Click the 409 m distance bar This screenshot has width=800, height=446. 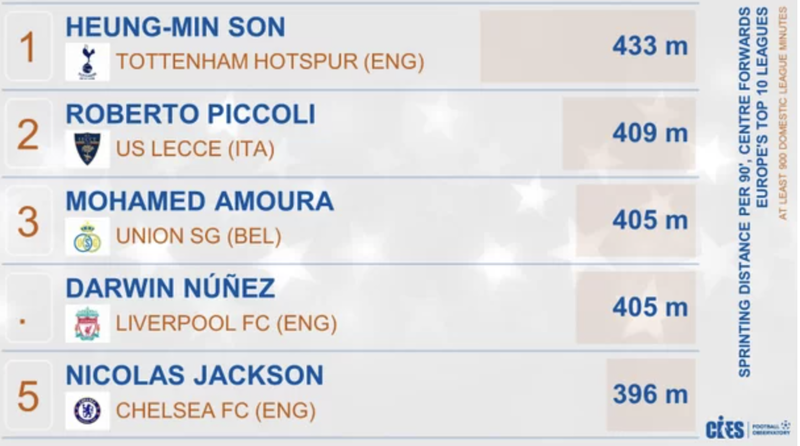coord(628,133)
